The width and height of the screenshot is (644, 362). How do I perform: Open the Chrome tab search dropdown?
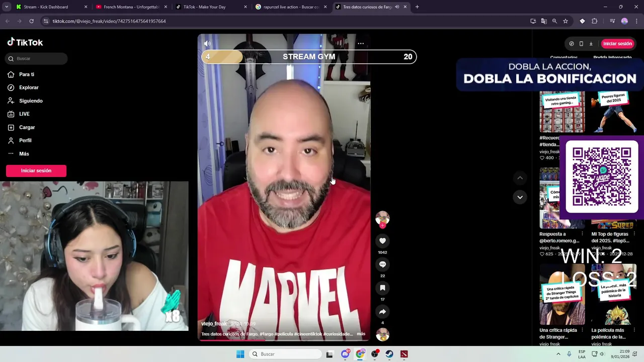pos(7,7)
